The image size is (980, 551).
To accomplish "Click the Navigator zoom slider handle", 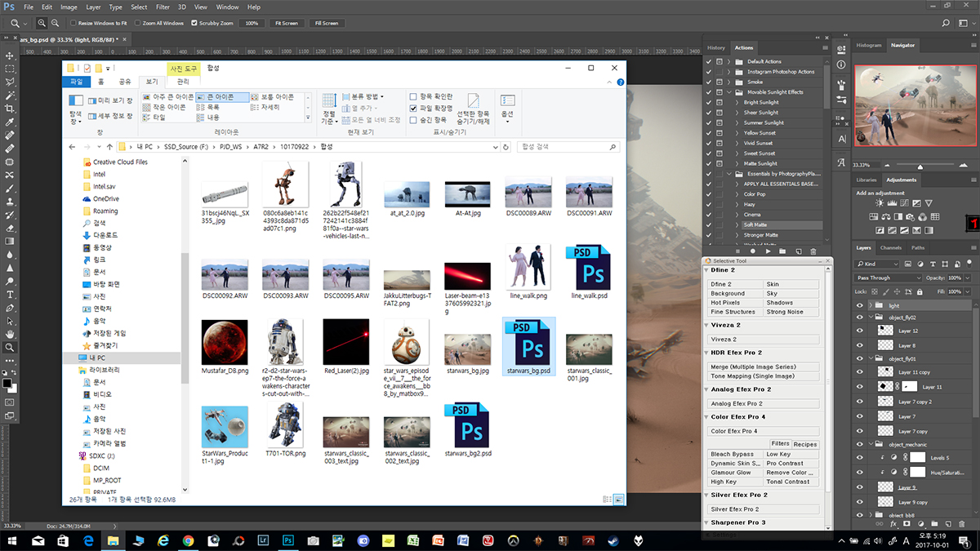I will coord(920,167).
